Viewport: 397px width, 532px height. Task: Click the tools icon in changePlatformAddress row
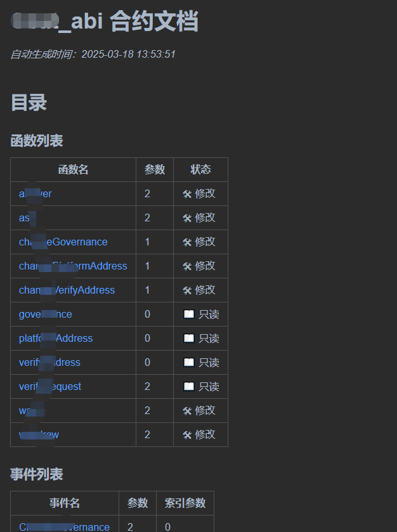[x=187, y=266]
